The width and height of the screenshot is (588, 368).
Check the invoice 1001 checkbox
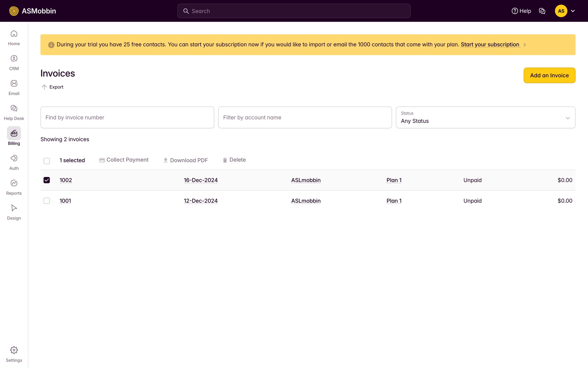47,201
